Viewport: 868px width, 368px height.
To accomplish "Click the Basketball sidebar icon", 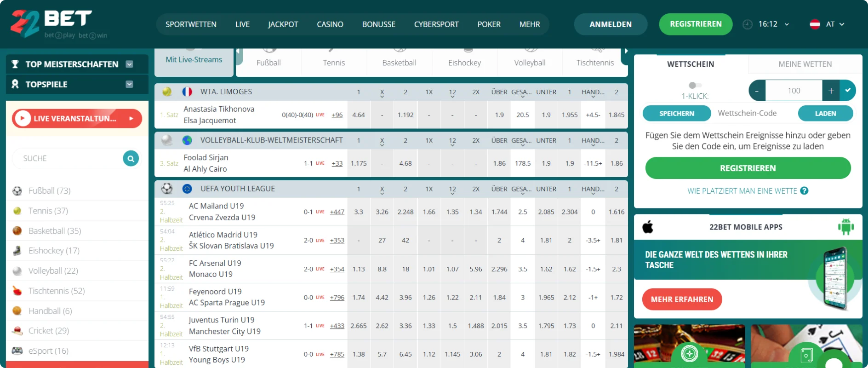I will (x=17, y=231).
